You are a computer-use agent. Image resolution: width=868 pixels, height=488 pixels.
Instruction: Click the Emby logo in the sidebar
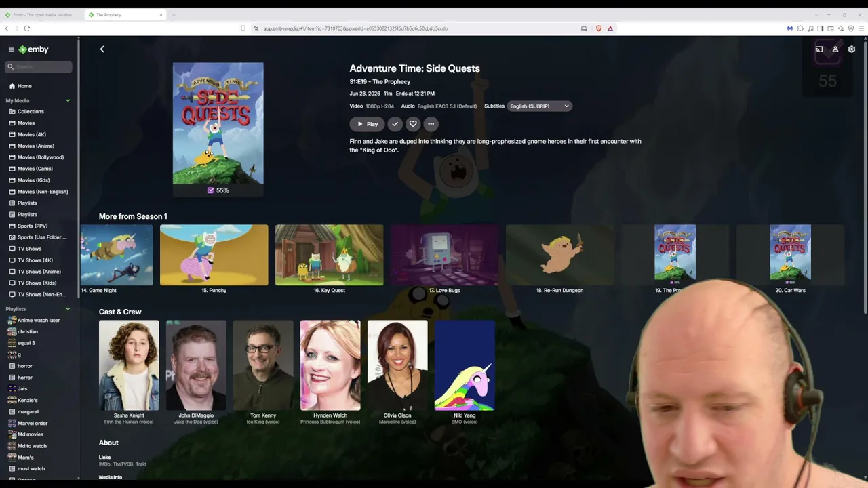[x=34, y=49]
